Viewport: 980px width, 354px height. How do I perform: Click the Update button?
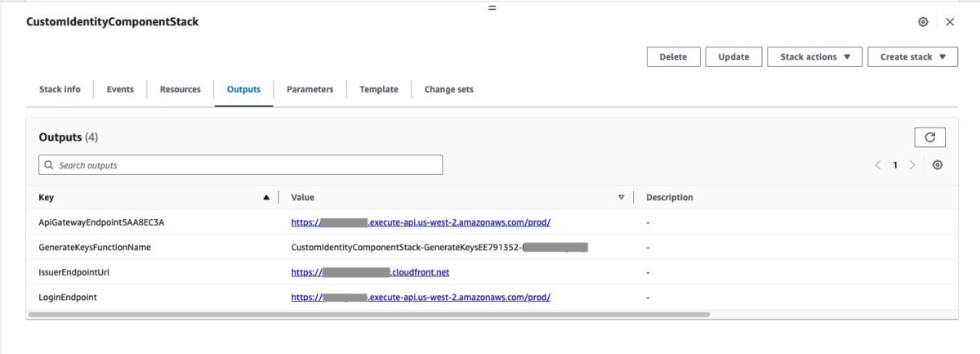click(x=733, y=56)
